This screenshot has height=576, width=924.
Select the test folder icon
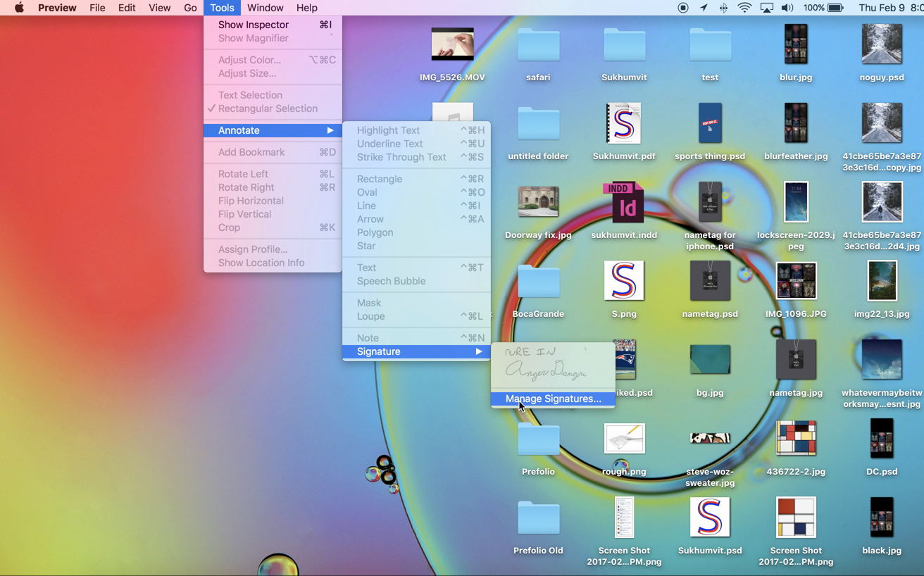click(710, 45)
